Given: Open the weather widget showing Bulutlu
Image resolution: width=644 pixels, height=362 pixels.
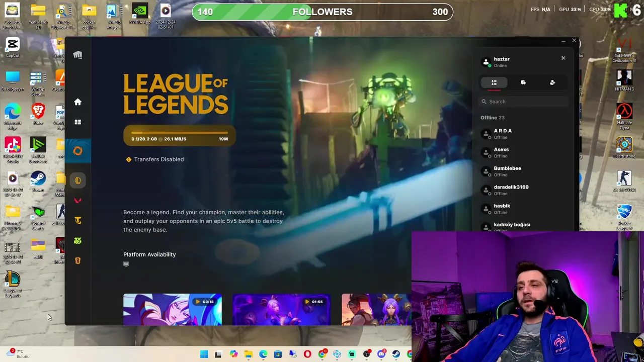Looking at the screenshot, I should pos(19,354).
